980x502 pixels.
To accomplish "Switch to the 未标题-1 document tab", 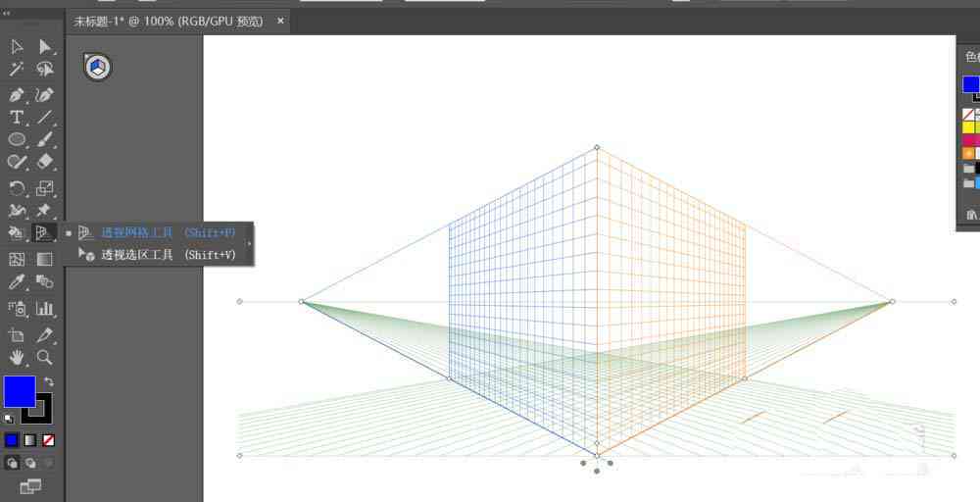I will (x=169, y=22).
